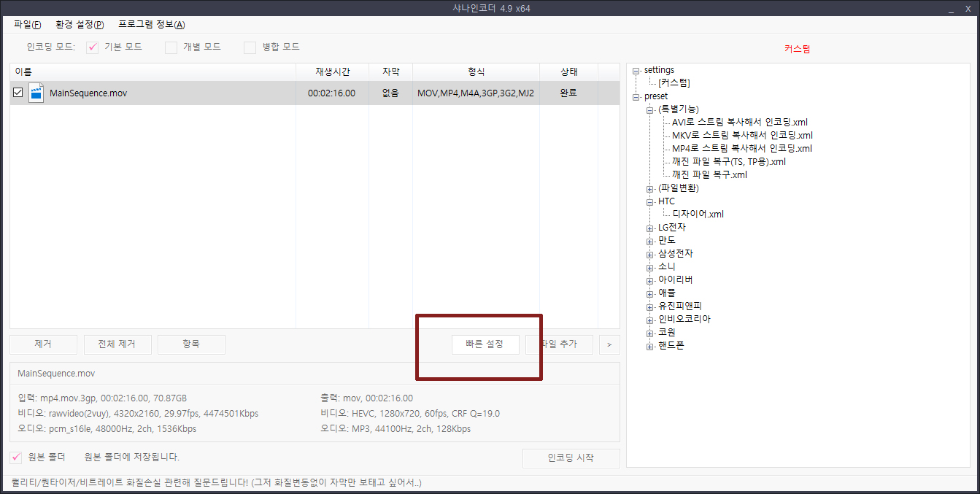Select the 디자이어.xml preset
The width and height of the screenshot is (980, 494).
point(698,215)
